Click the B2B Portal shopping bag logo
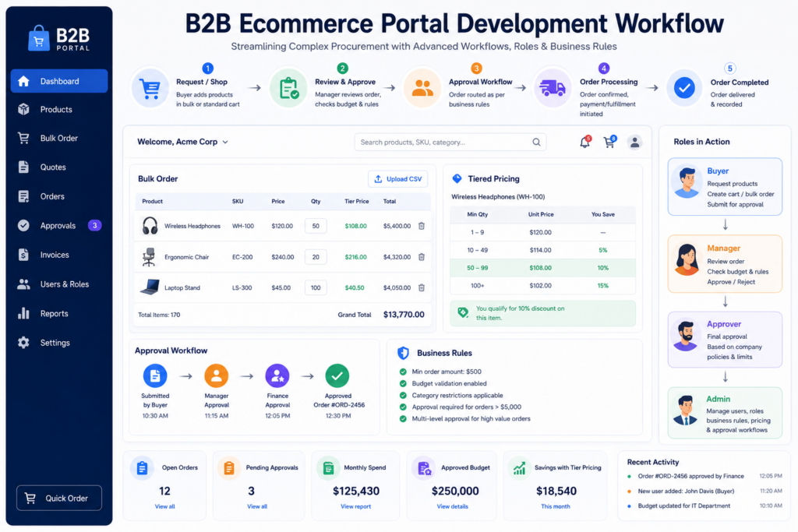This screenshot has height=532, width=798. point(39,38)
